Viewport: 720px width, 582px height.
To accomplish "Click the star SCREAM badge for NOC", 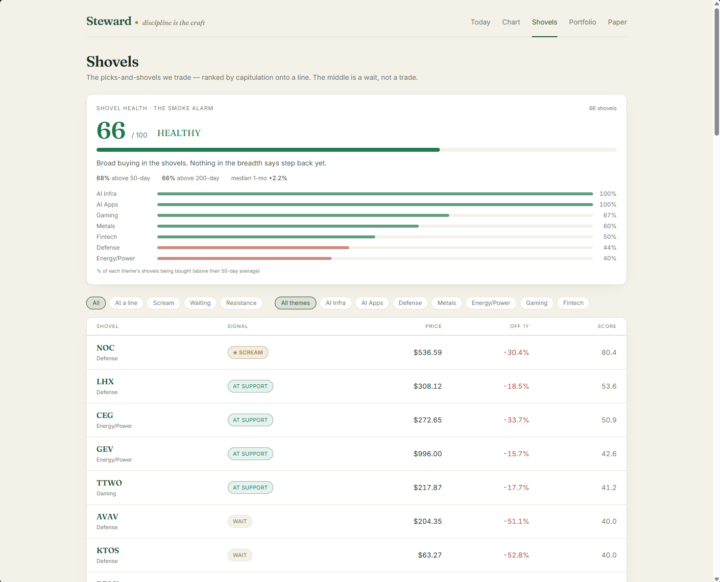I will click(x=248, y=352).
